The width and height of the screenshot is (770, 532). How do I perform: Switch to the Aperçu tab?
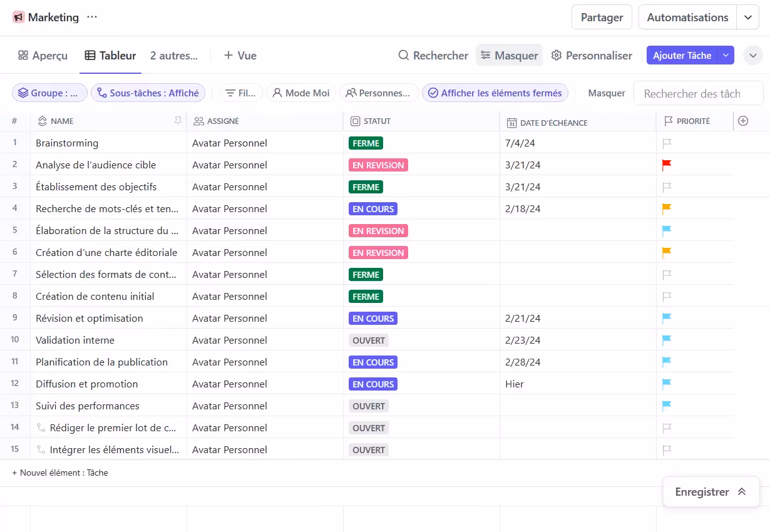tap(43, 56)
